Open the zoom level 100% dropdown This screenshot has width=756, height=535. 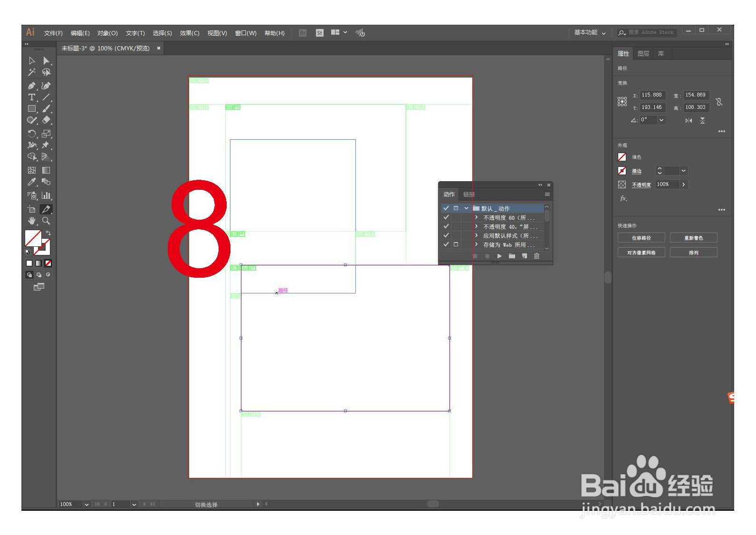86,504
